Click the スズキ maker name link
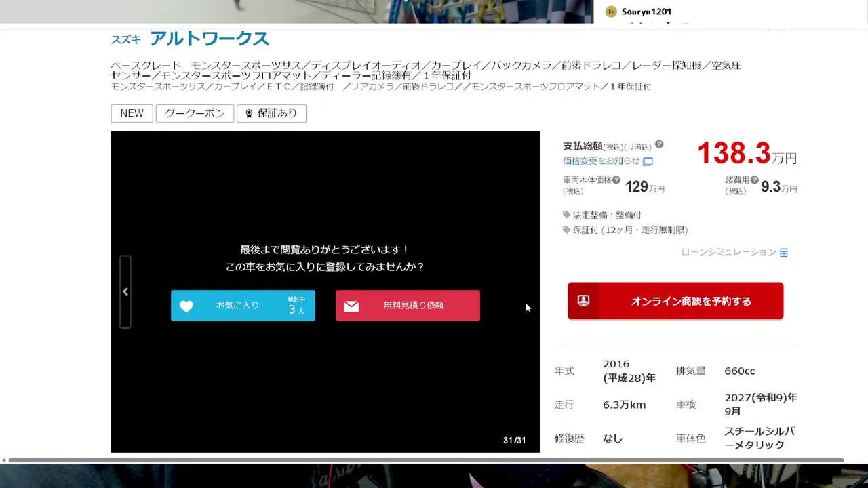Screen dimensions: 868x488 [126, 40]
